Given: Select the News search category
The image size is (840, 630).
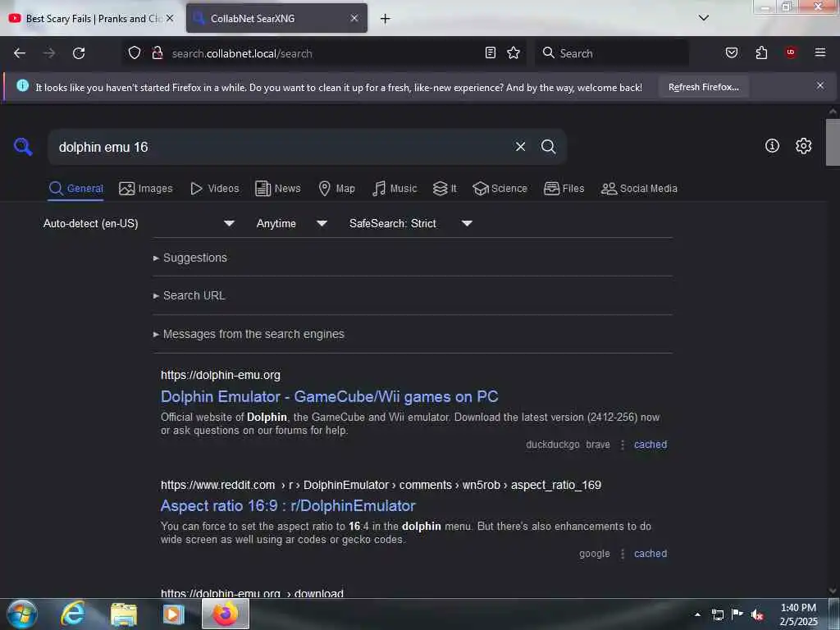Looking at the screenshot, I should click(278, 189).
